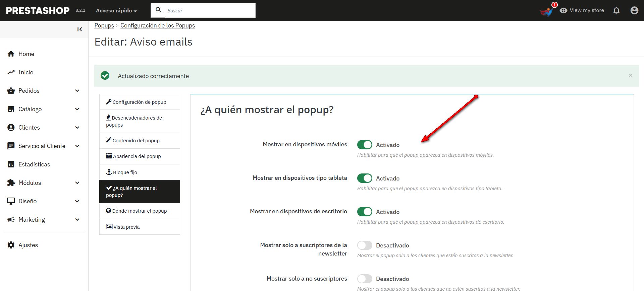Viewport: 644px width, 291px height.
Task: Click the globe icon of Dónde mostrar el popup
Action: (x=109, y=211)
